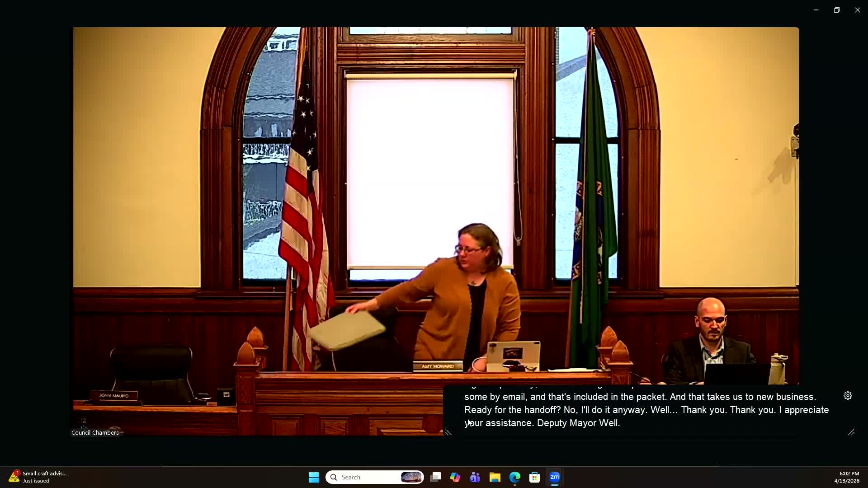Open the Windows Start menu

(314, 477)
